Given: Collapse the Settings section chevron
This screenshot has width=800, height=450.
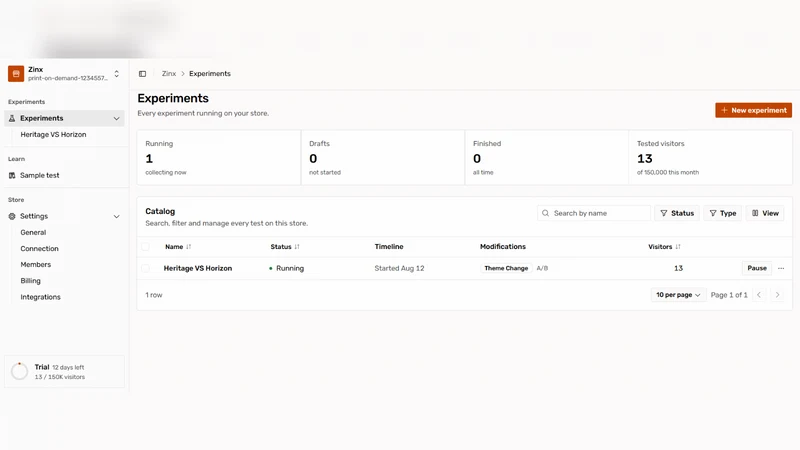Looking at the screenshot, I should [x=116, y=216].
